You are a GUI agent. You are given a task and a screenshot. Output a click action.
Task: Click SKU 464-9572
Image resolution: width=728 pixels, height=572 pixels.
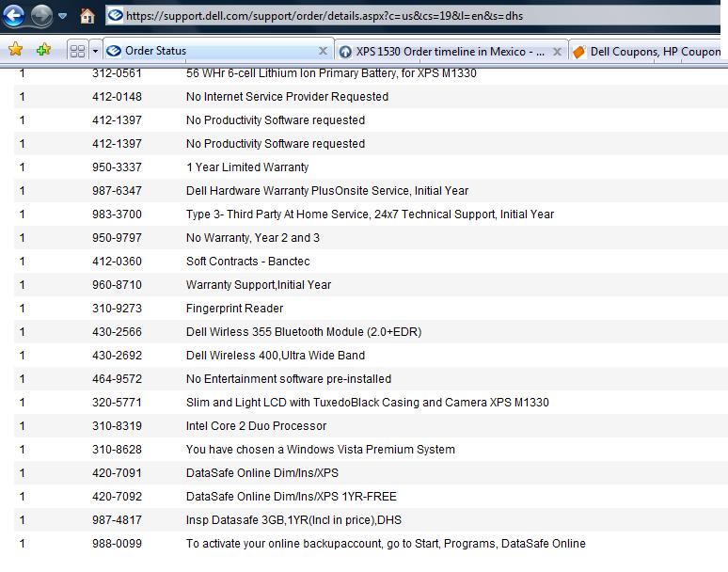pos(117,379)
